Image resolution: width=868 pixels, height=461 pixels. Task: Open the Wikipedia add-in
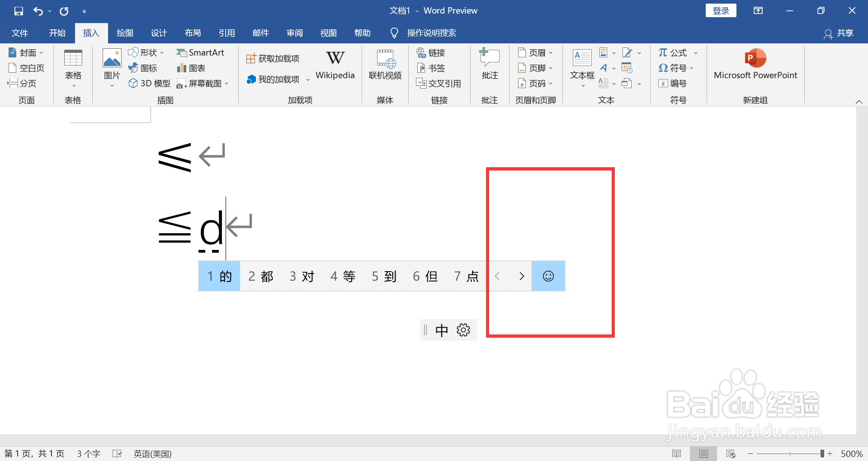click(x=335, y=65)
